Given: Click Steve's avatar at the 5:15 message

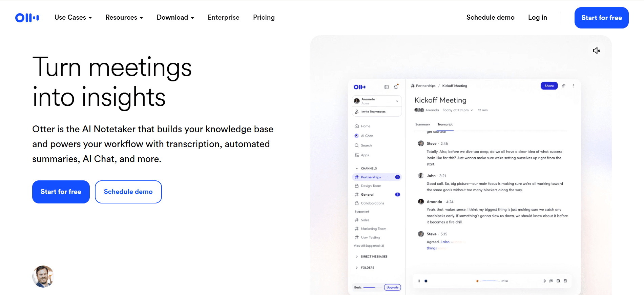Looking at the screenshot, I should [421, 234].
